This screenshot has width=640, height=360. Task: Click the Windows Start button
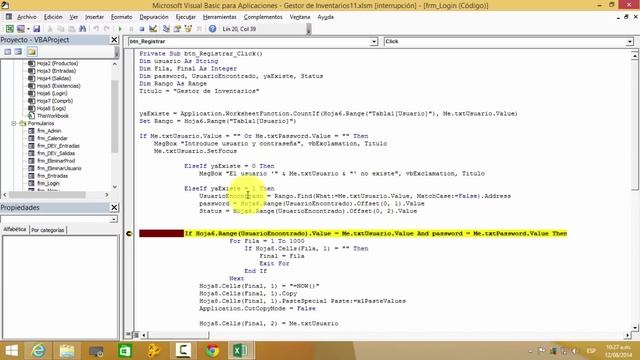click(x=11, y=351)
